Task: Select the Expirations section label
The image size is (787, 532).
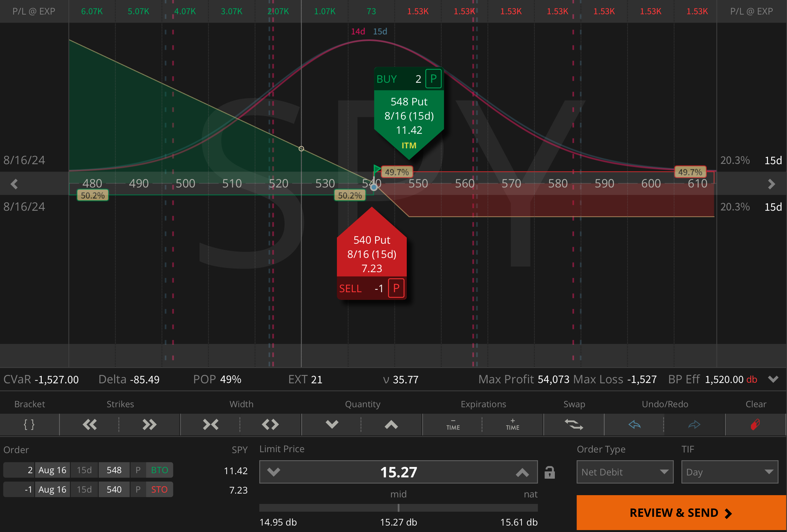Action: (x=483, y=404)
